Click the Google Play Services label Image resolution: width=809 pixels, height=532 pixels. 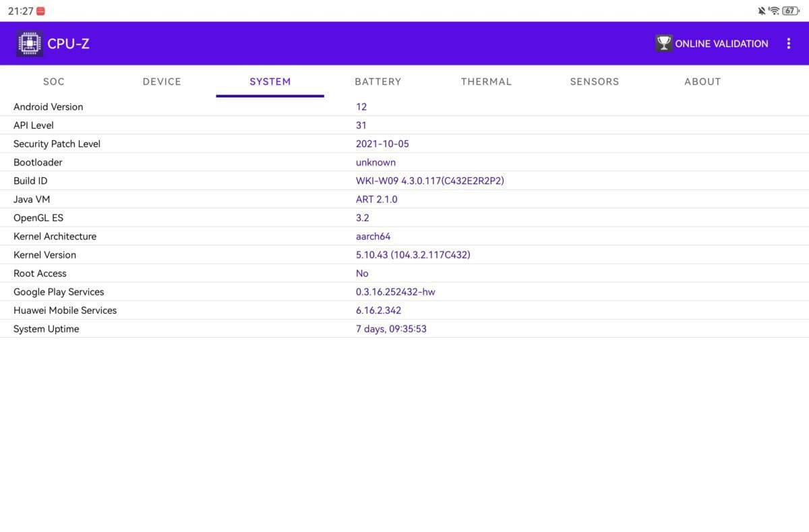[59, 292]
